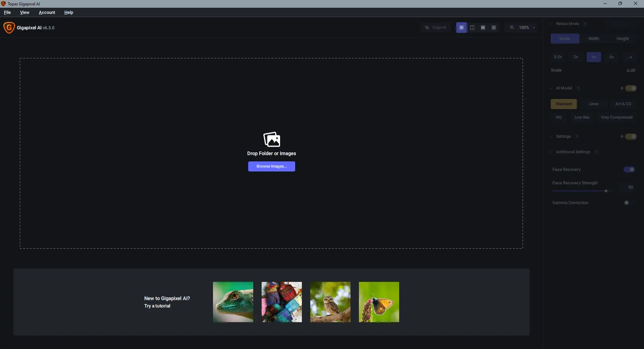644x349 pixels.
Task: Click the Drop Folder or Images text
Action: pyautogui.click(x=272, y=153)
